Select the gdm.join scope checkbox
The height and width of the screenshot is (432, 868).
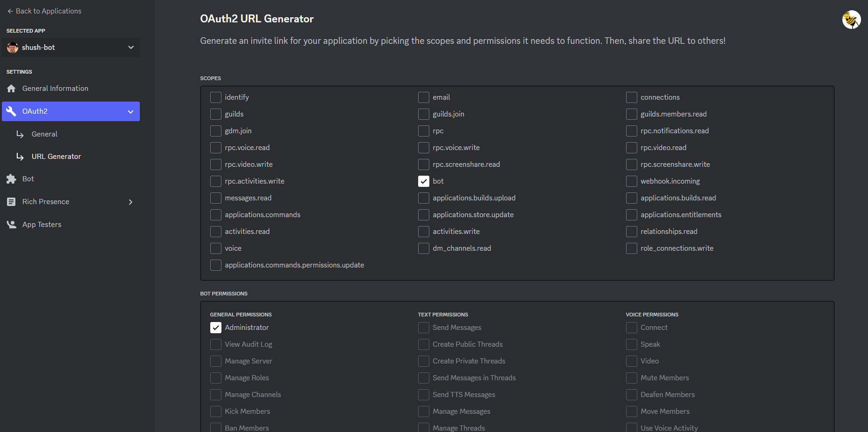click(215, 131)
